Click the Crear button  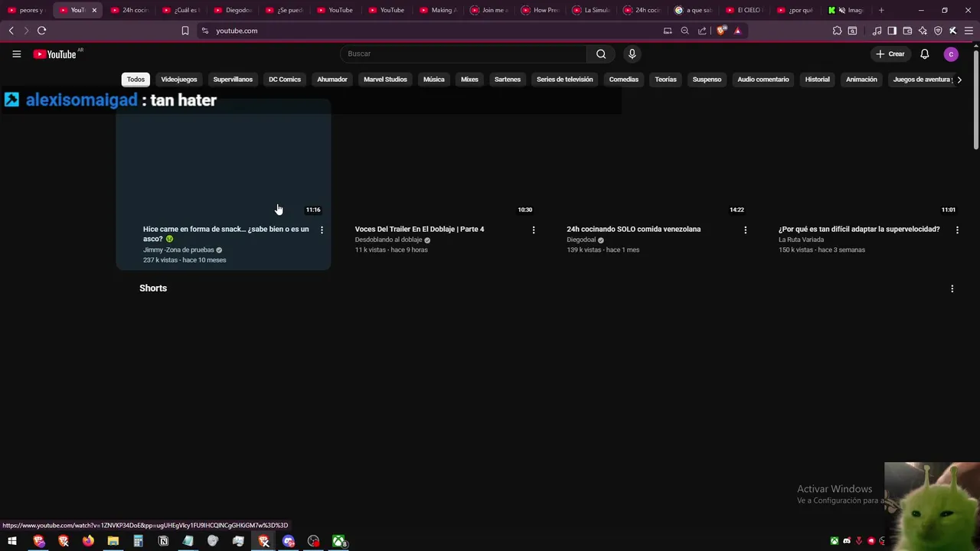890,54
